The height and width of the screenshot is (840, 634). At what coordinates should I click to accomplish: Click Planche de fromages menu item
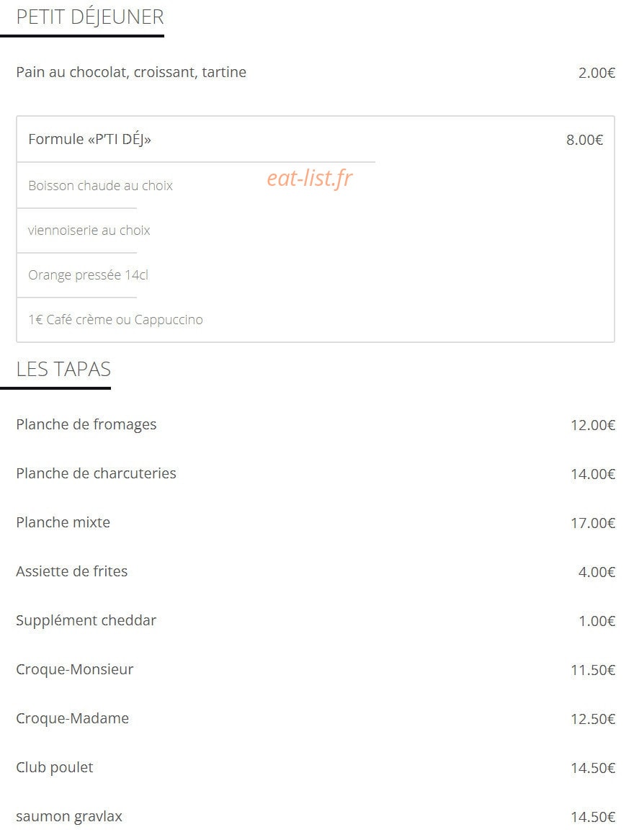86,425
